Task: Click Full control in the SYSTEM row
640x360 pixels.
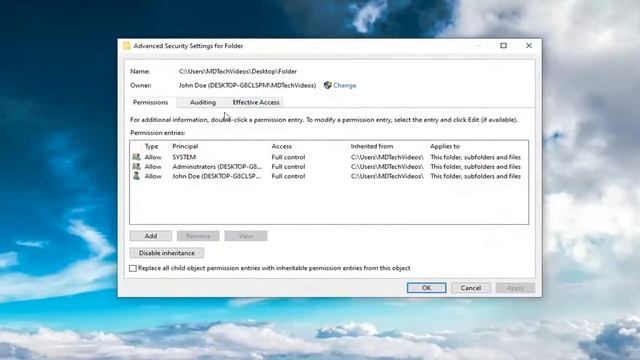Action: click(x=288, y=157)
